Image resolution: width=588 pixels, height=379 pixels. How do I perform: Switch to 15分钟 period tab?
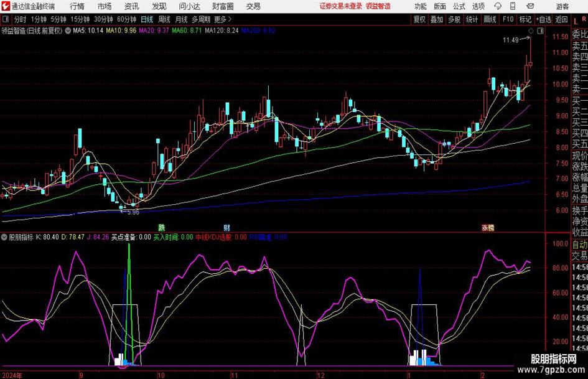[x=80, y=19]
